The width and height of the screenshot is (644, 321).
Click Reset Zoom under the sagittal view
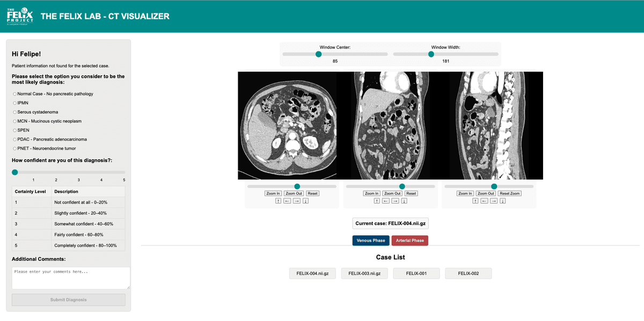[x=509, y=193]
